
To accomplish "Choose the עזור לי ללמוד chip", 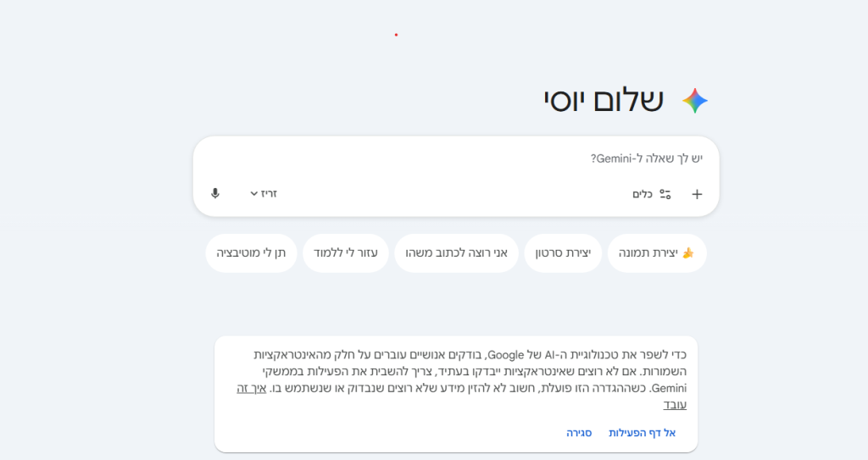I will 346,253.
